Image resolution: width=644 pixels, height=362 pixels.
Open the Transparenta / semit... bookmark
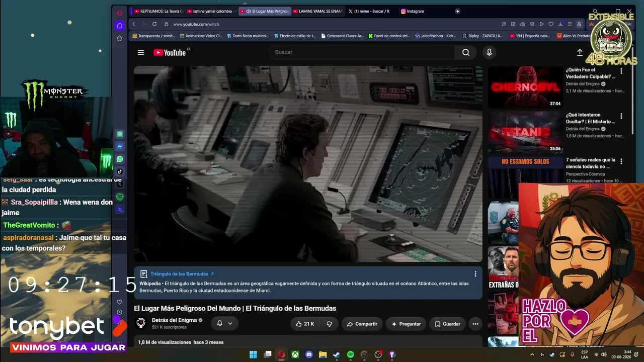pos(153,36)
